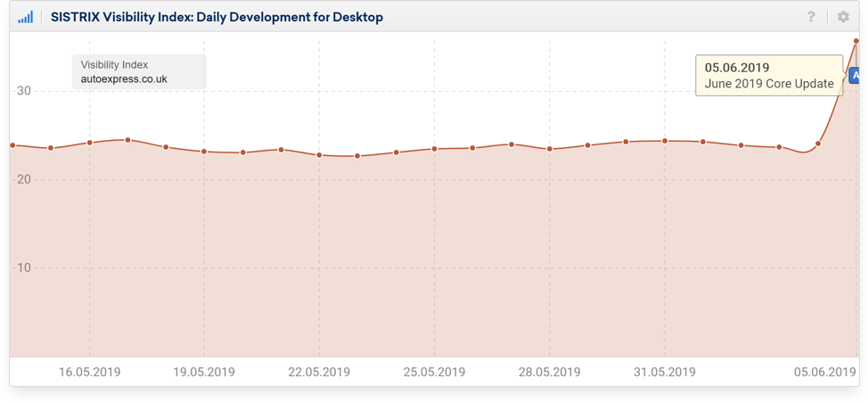The width and height of the screenshot is (868, 403).
Task: Click the data point above 28.05.2019
Action: click(550, 149)
